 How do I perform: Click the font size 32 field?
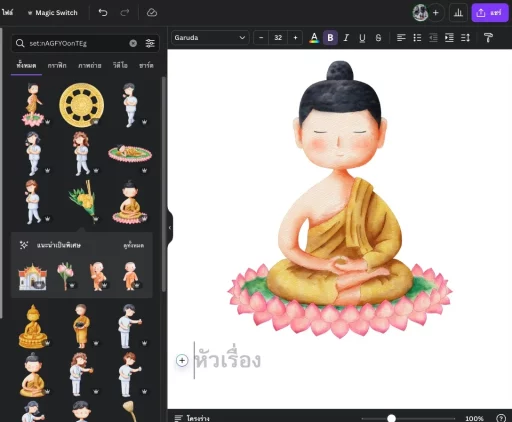tap(278, 38)
